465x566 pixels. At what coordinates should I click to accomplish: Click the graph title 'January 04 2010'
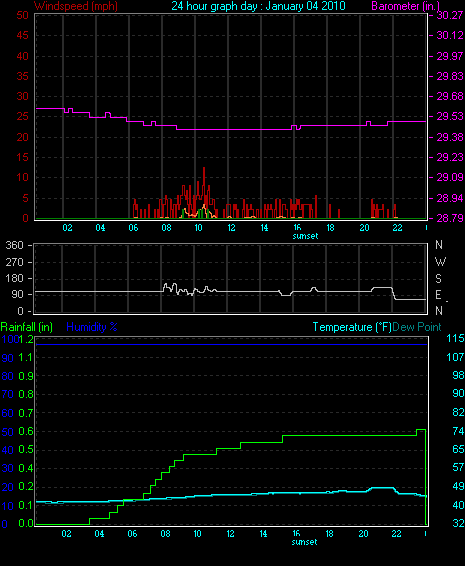[305, 6]
